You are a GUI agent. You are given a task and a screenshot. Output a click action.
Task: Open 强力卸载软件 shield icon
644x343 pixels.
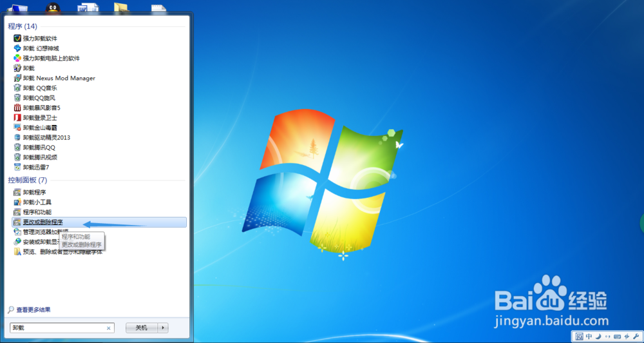17,38
